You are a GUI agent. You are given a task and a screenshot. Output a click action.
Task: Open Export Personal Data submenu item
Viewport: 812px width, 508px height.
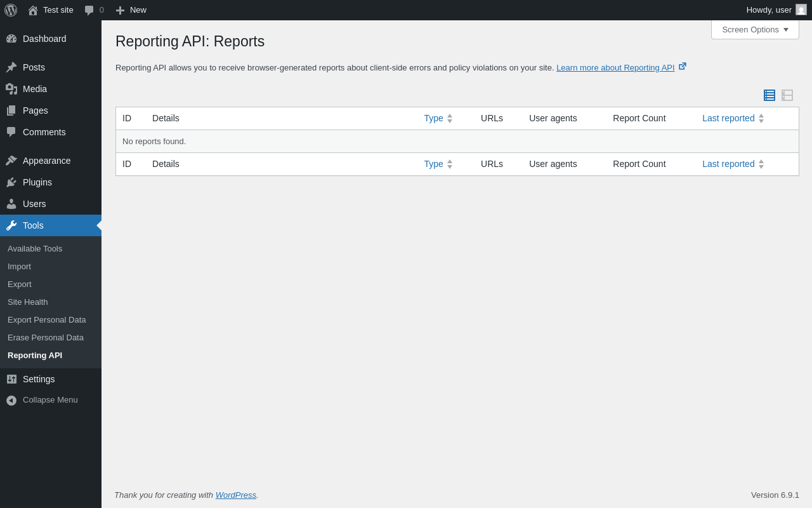coord(47,320)
